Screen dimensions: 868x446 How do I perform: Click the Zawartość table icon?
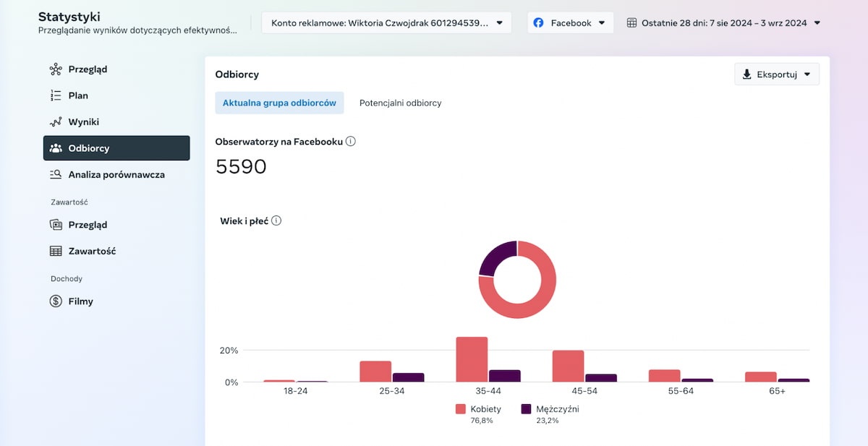[56, 252]
